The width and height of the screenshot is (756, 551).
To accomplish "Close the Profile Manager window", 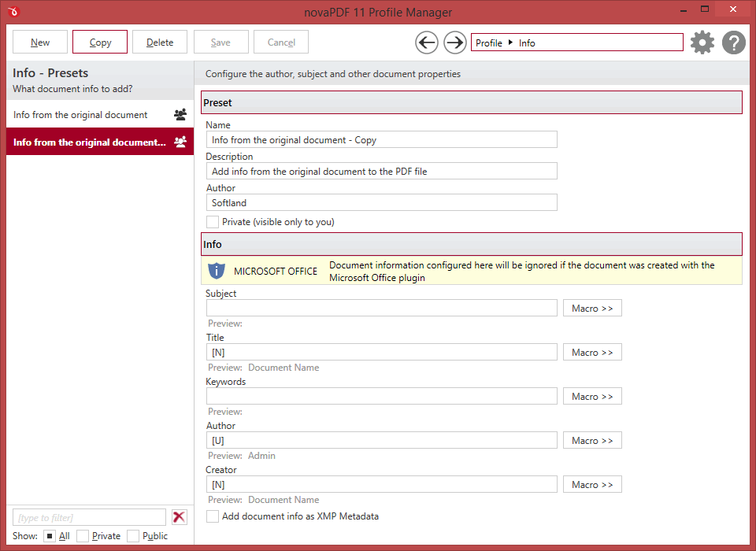I will coord(733,9).
